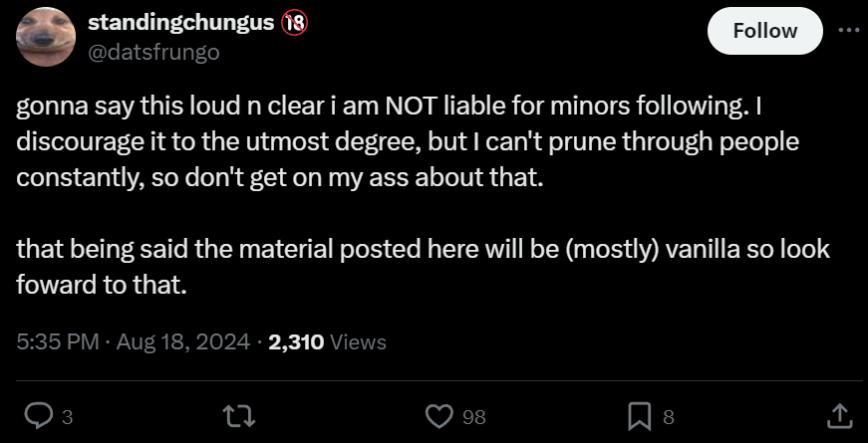Click the paragraph about minors following
The height and width of the screenshot is (443, 868).
pos(399,141)
